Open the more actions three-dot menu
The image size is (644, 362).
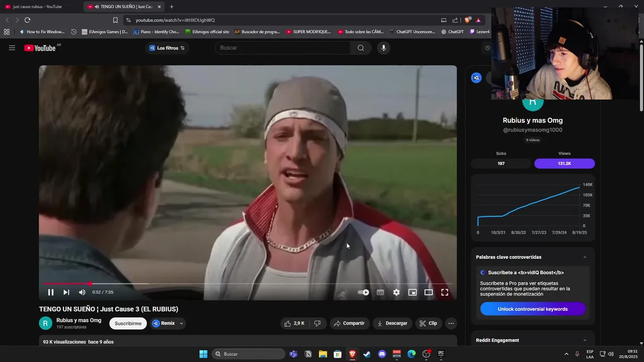451,323
